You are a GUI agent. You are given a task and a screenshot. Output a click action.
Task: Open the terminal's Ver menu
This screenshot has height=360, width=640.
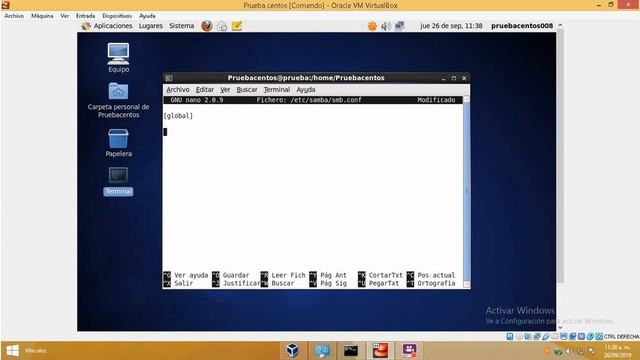pos(225,89)
